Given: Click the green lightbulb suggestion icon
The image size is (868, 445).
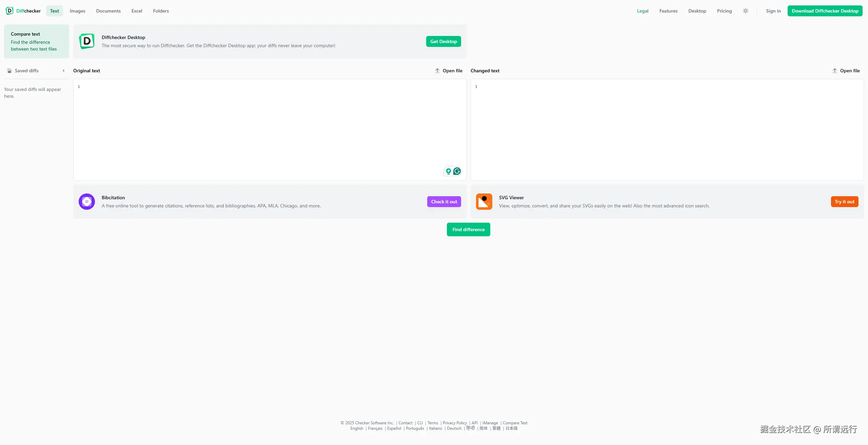Looking at the screenshot, I should [x=448, y=171].
